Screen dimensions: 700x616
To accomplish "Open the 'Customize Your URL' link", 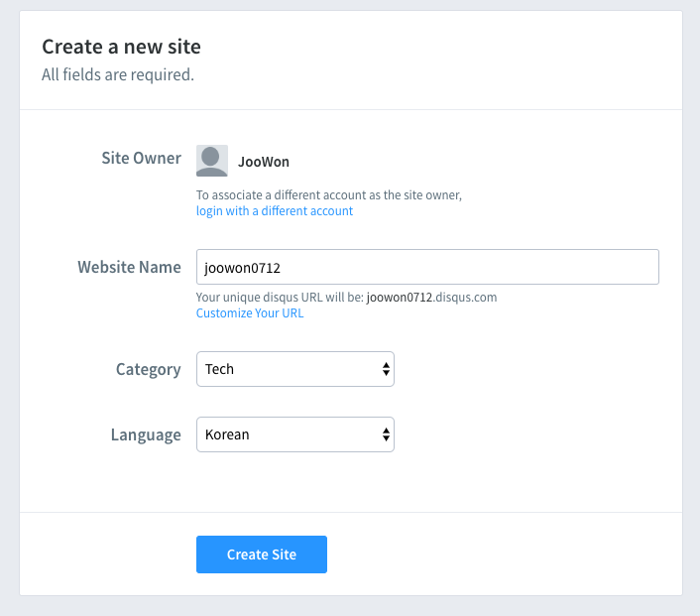I will click(x=250, y=313).
